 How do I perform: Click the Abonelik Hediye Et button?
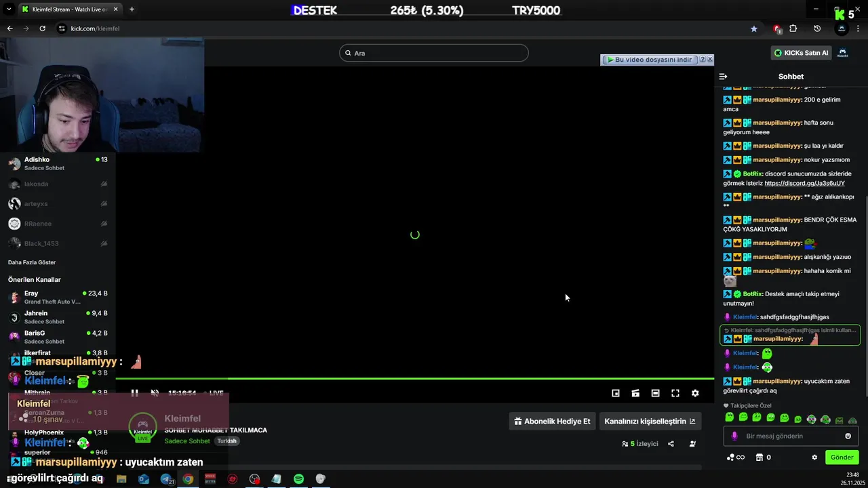tap(552, 421)
